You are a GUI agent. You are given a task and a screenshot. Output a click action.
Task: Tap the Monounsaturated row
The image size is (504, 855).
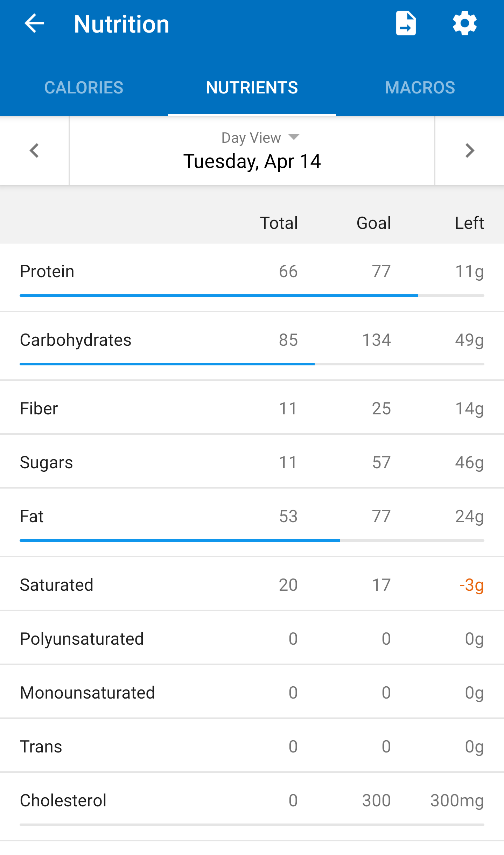252,693
